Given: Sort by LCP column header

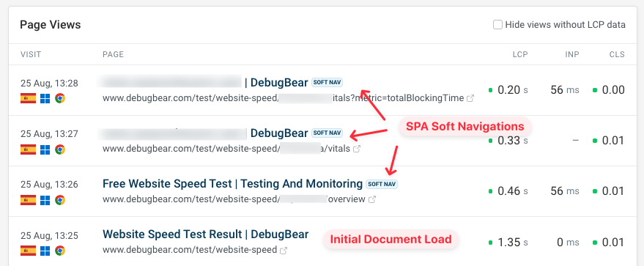Looking at the screenshot, I should point(520,54).
